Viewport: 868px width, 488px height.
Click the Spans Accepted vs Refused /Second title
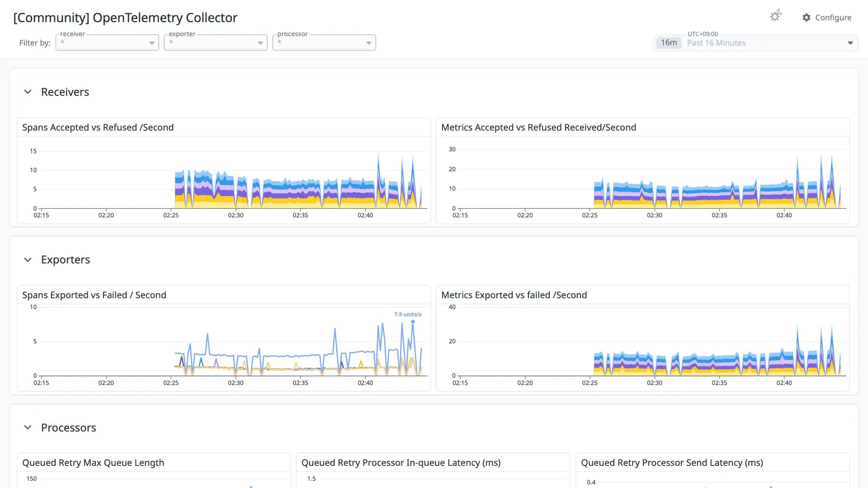point(98,127)
